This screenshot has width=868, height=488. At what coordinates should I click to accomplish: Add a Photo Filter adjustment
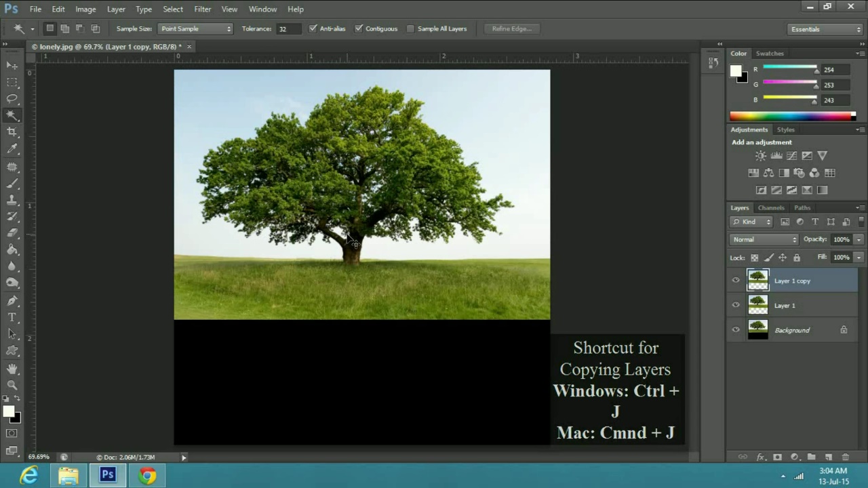[799, 173]
